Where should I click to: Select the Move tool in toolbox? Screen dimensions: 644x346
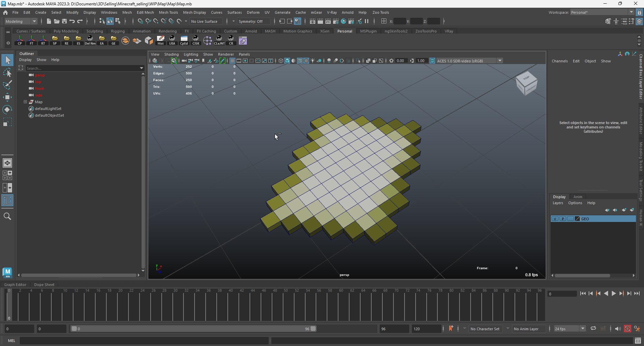pos(7,97)
